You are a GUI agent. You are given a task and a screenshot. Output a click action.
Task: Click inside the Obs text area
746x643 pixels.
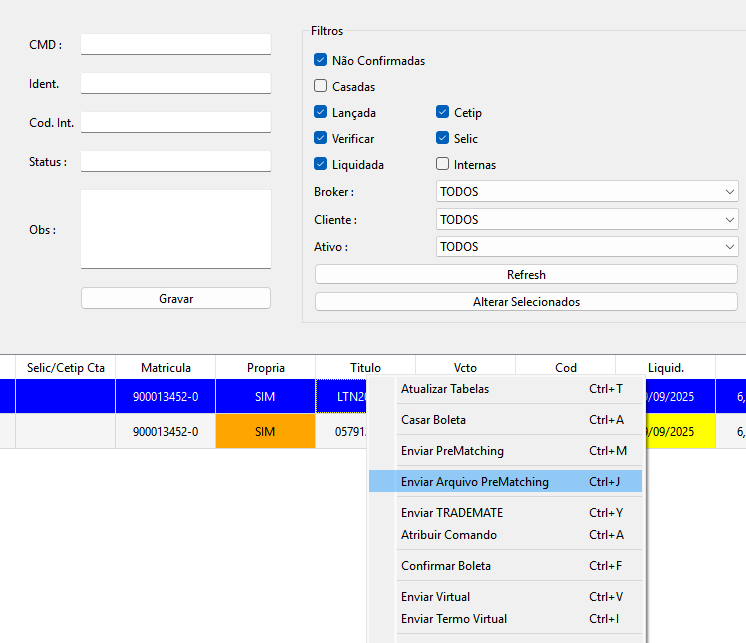pos(175,229)
